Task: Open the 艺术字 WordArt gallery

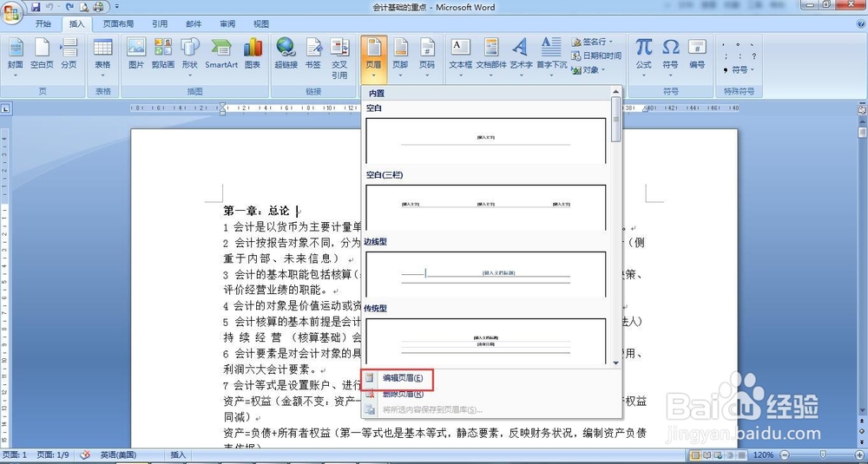Action: [520, 57]
